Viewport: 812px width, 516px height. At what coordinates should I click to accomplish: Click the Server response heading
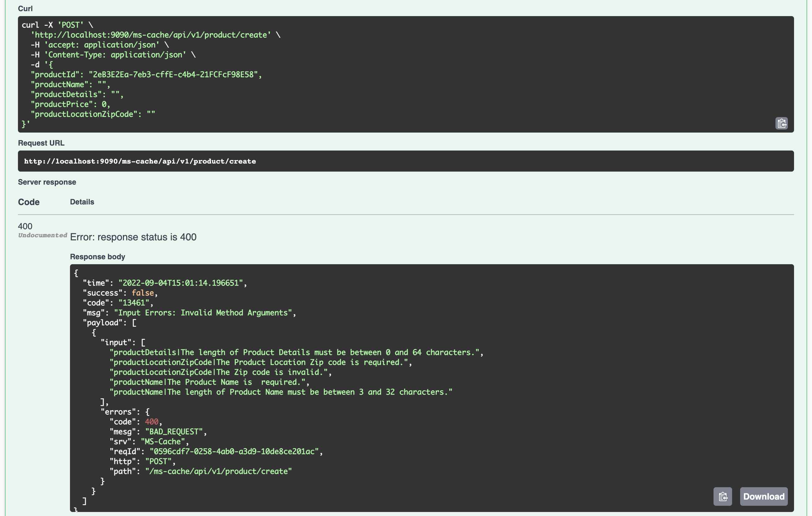click(x=47, y=182)
